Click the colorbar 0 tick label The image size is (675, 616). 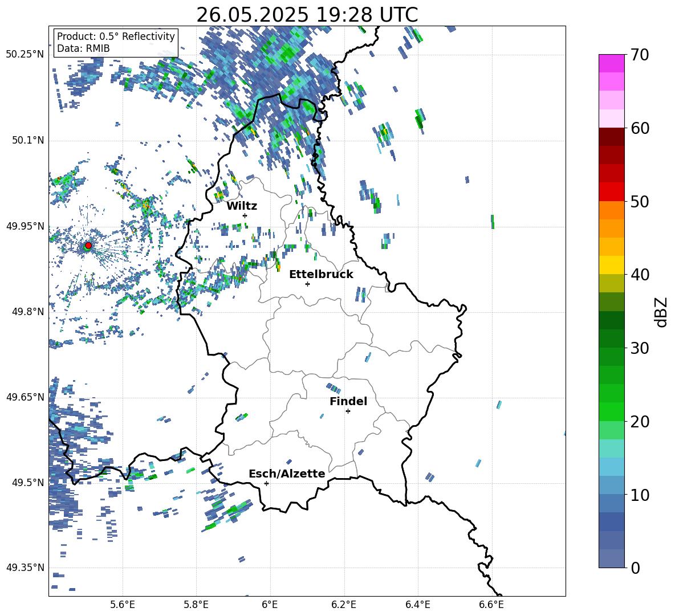636,568
